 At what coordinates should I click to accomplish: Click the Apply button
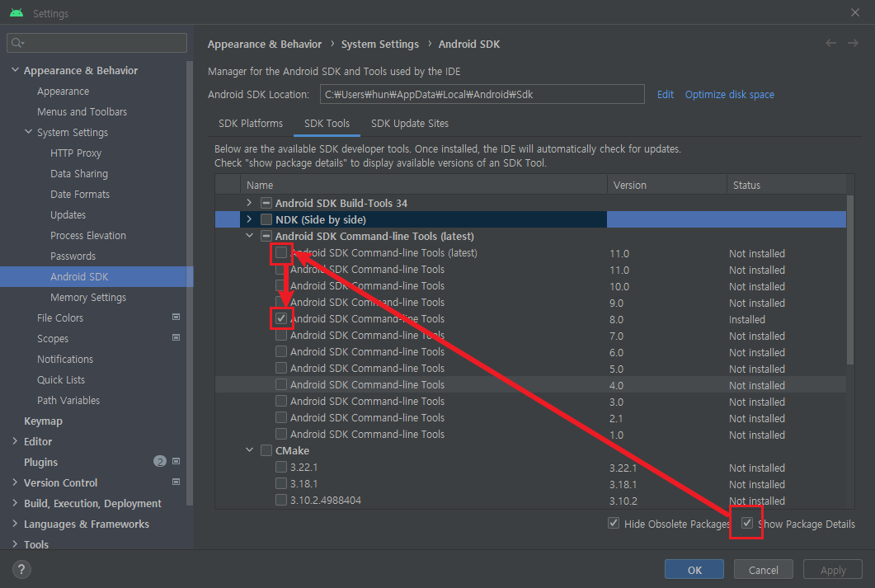pyautogui.click(x=833, y=570)
